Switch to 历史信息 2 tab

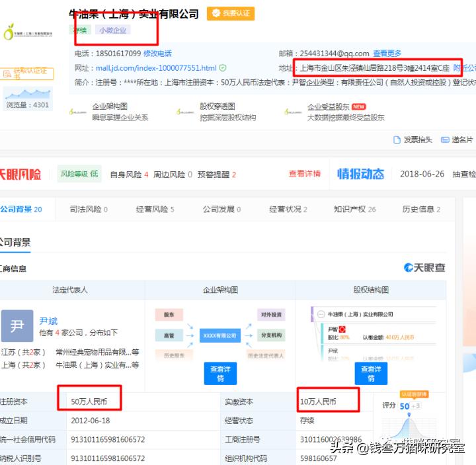click(x=421, y=209)
